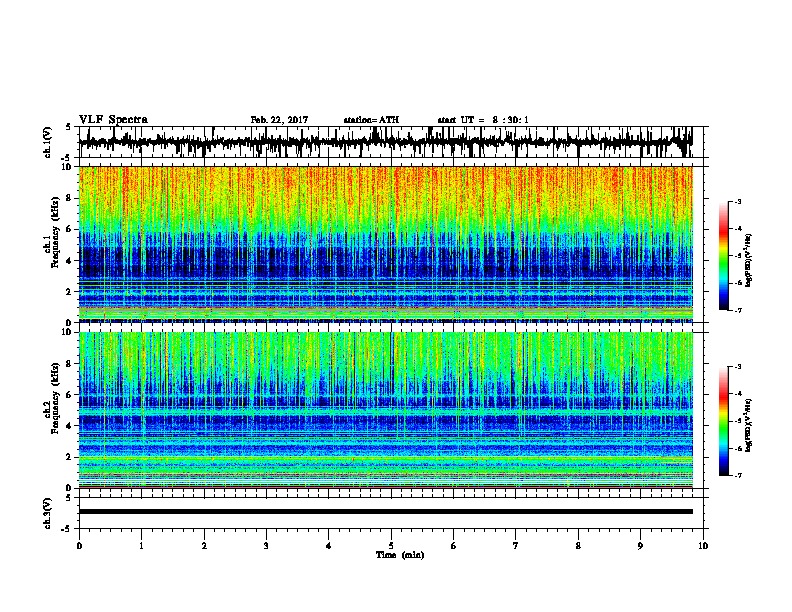
Task: Click the '-7' label on ch.1 colorbar
Action: tap(738, 310)
